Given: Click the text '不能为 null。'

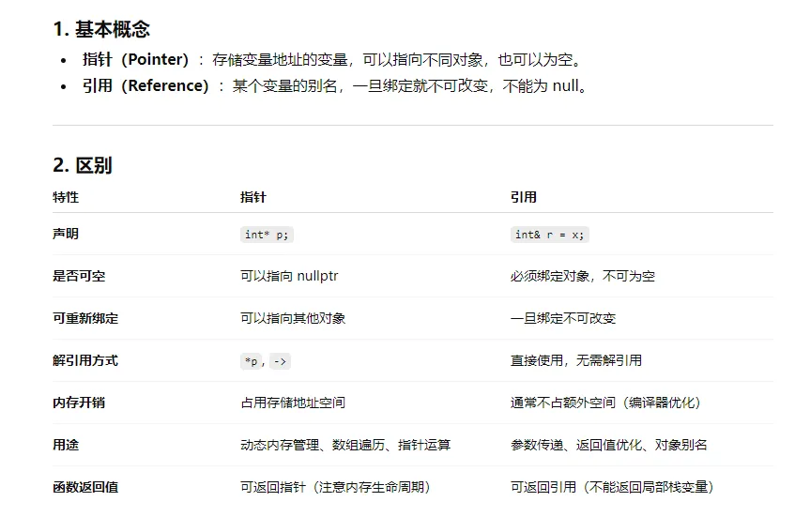Looking at the screenshot, I should (545, 86).
